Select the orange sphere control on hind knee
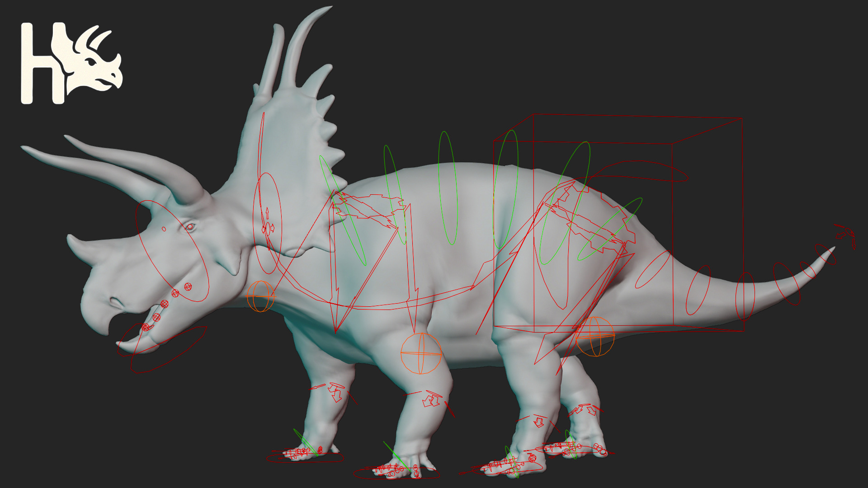 point(595,336)
